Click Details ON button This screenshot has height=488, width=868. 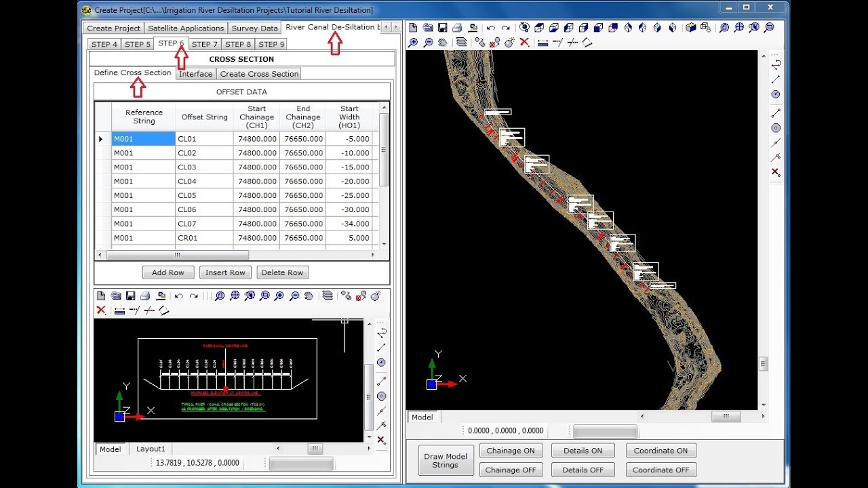[x=583, y=451]
